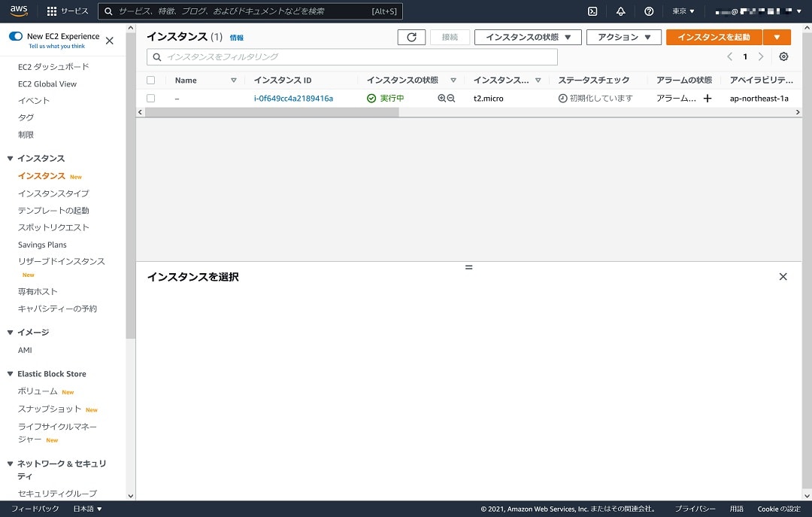Zoom out instance state filter icon
The width and height of the screenshot is (812, 517).
click(x=451, y=98)
